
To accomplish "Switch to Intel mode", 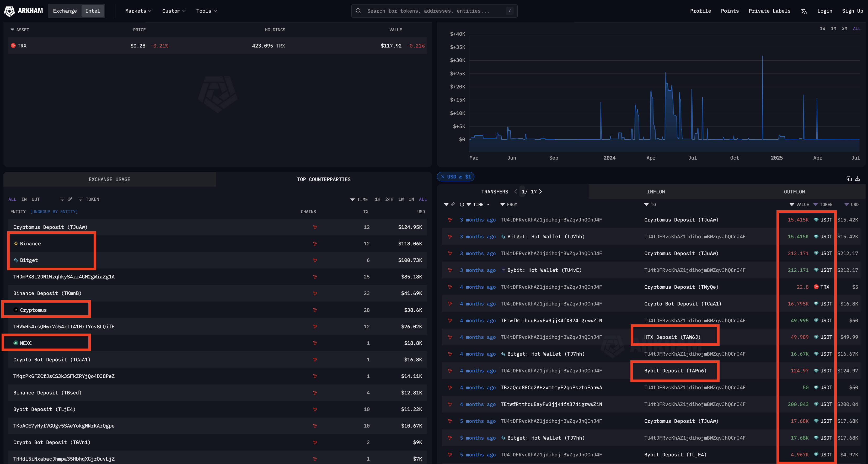I will [x=93, y=11].
